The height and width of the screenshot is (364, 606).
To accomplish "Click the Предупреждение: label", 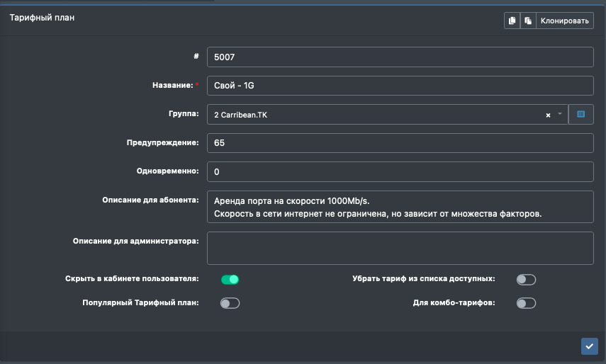I will (x=163, y=143).
